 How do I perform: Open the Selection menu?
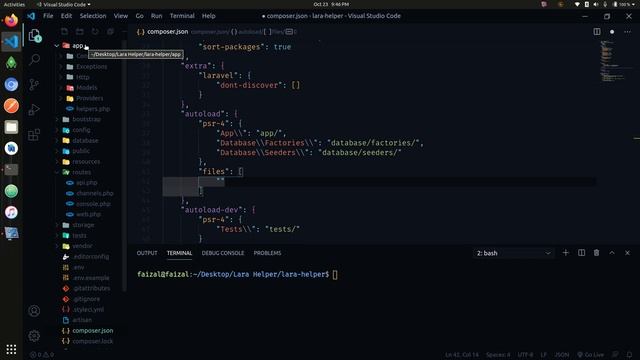tap(93, 16)
